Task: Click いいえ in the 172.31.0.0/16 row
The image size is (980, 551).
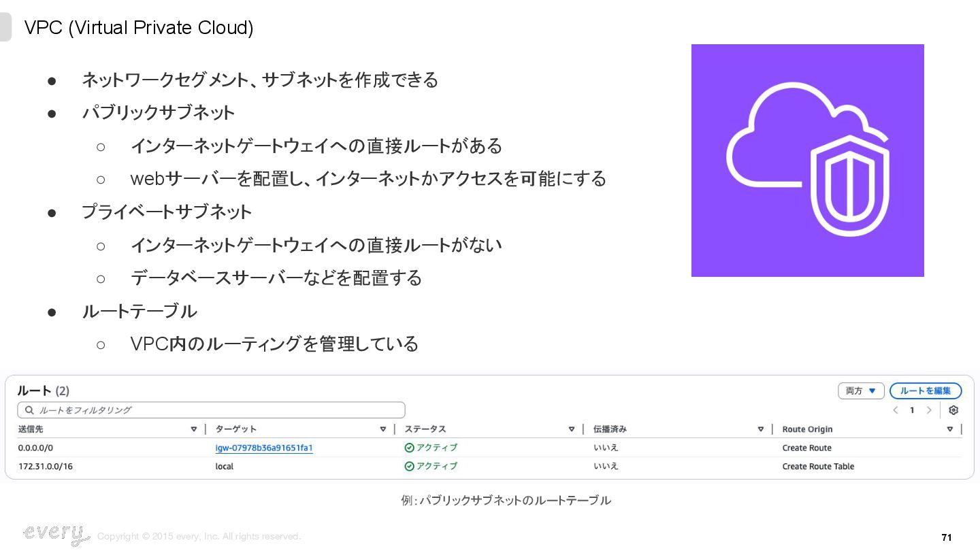Action: tap(606, 467)
